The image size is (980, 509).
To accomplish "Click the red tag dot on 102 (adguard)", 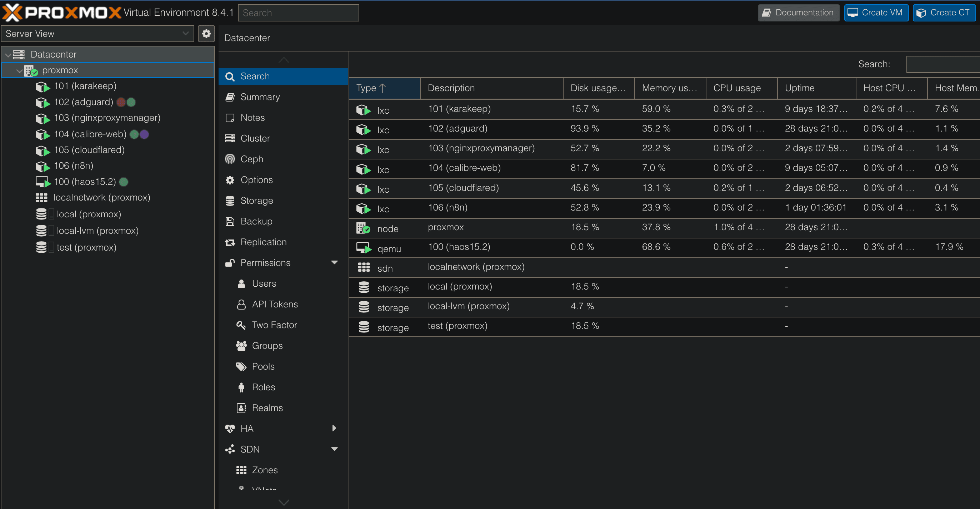I will [121, 103].
